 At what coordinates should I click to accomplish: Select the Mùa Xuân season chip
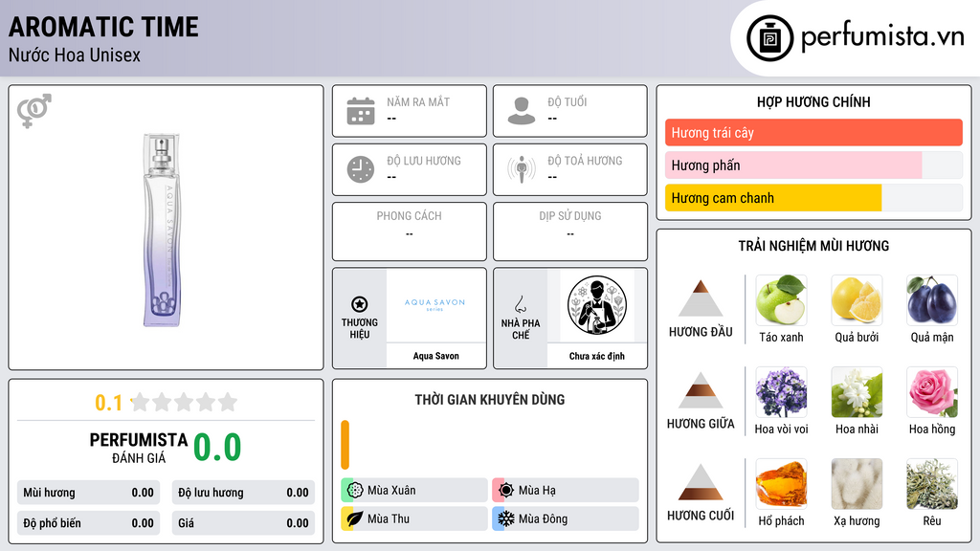414,490
